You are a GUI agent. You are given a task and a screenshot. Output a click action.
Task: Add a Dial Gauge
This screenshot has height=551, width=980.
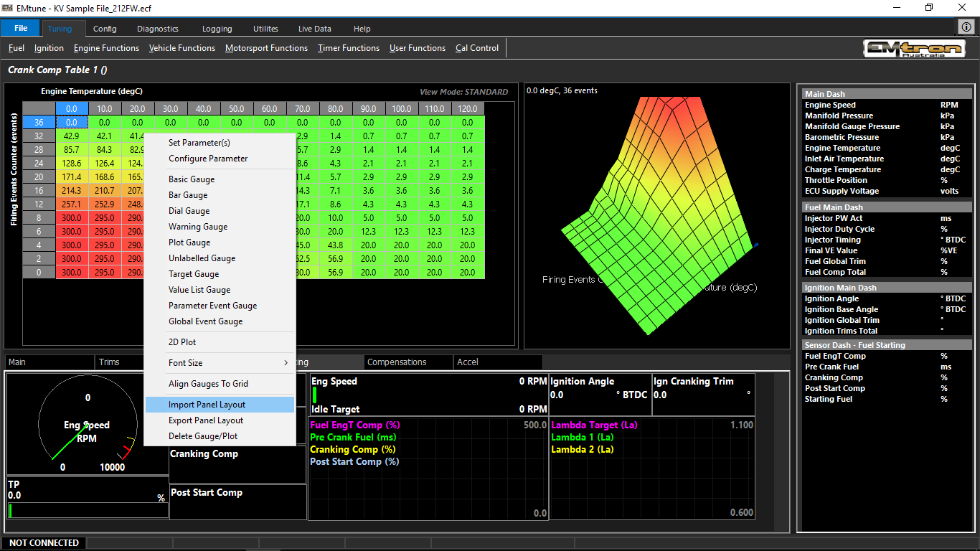(x=220, y=211)
